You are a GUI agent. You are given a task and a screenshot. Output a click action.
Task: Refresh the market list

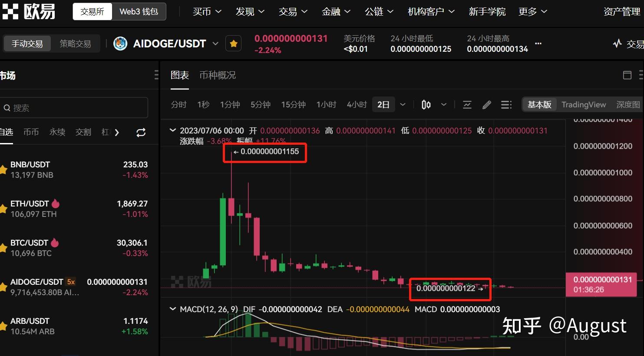141,133
